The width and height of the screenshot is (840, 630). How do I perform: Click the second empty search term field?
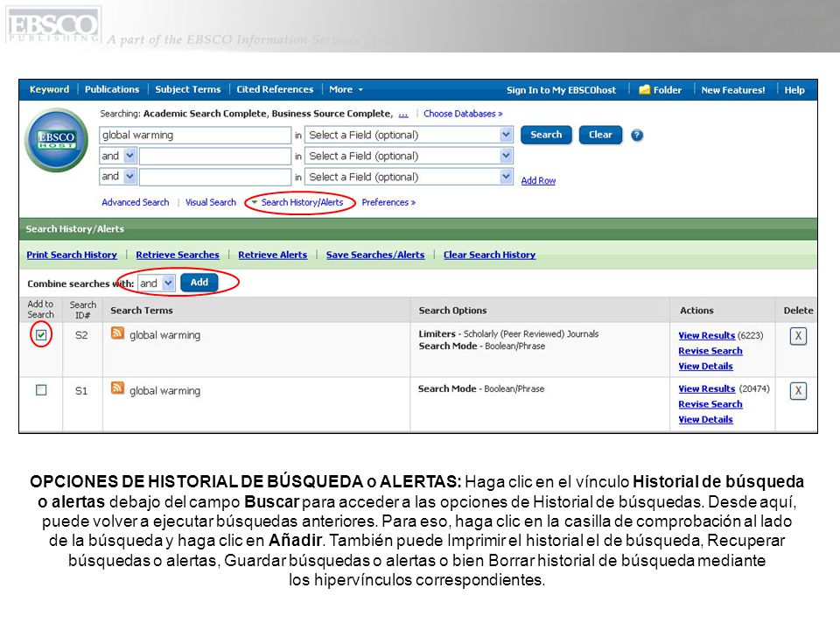tap(215, 156)
